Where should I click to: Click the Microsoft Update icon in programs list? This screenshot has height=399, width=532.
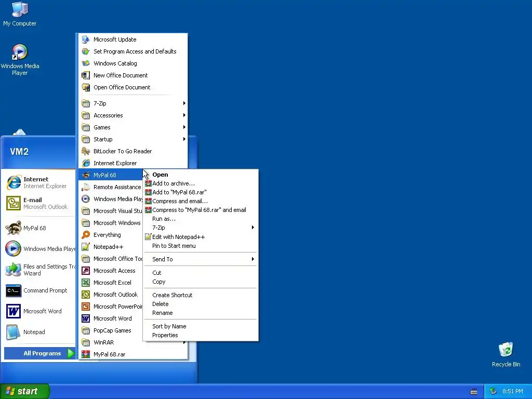(x=86, y=39)
